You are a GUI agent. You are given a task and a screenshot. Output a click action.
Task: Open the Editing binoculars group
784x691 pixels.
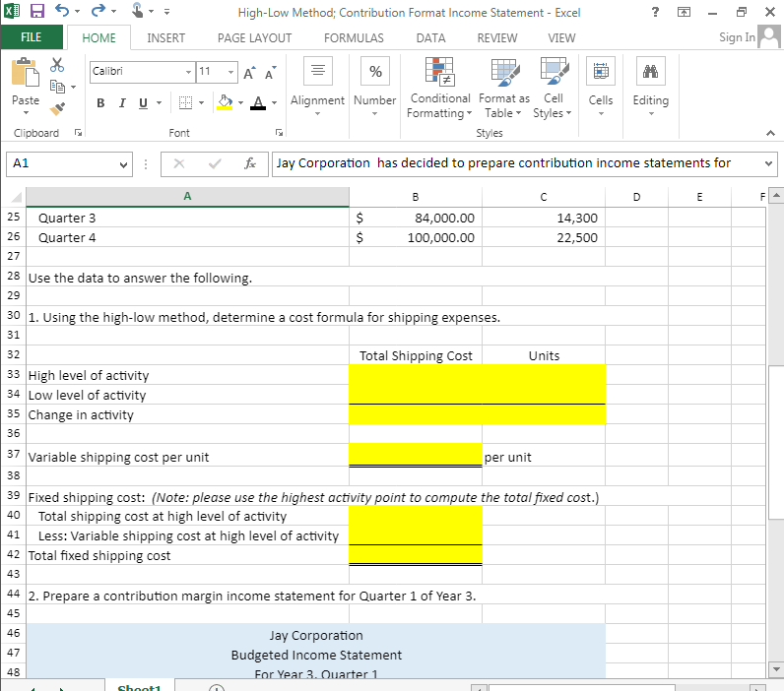(650, 87)
